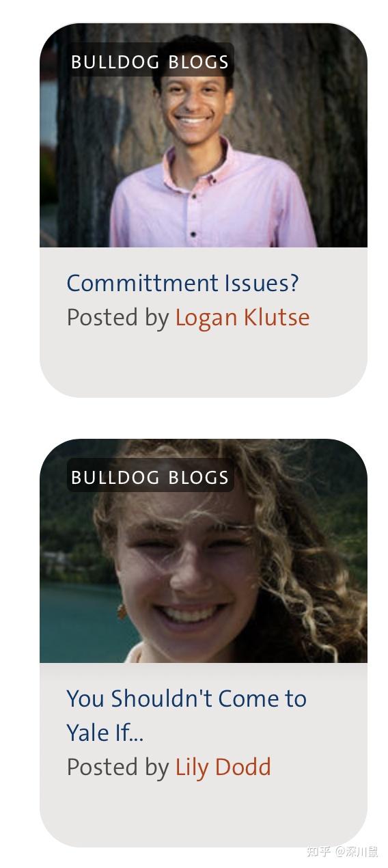Click the 深川鼠 username in the watermark
This screenshot has height=868, width=388.
click(x=361, y=852)
